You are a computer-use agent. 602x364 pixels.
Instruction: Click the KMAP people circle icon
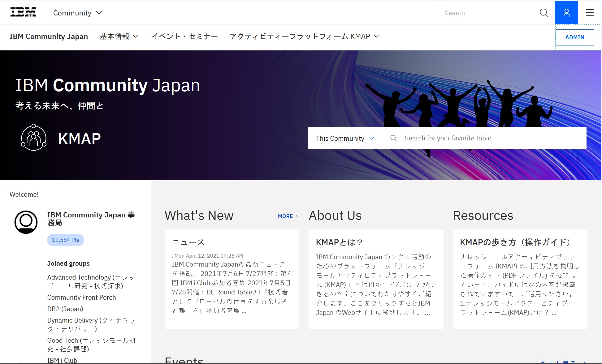34,137
